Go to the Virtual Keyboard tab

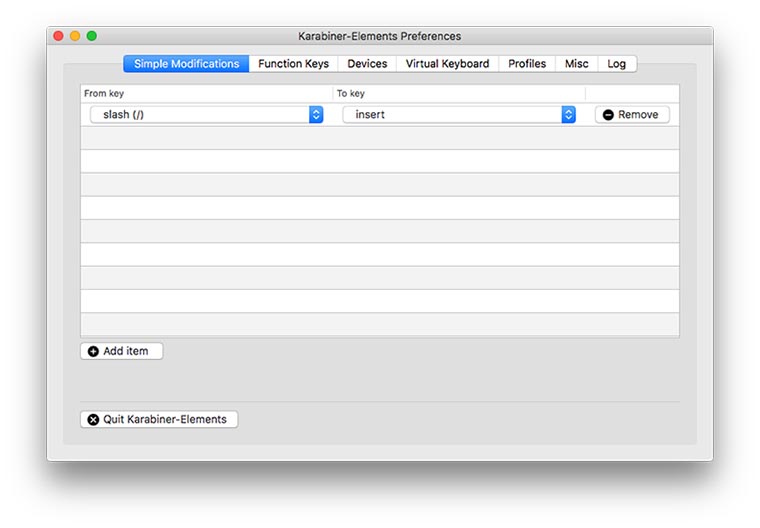(447, 64)
